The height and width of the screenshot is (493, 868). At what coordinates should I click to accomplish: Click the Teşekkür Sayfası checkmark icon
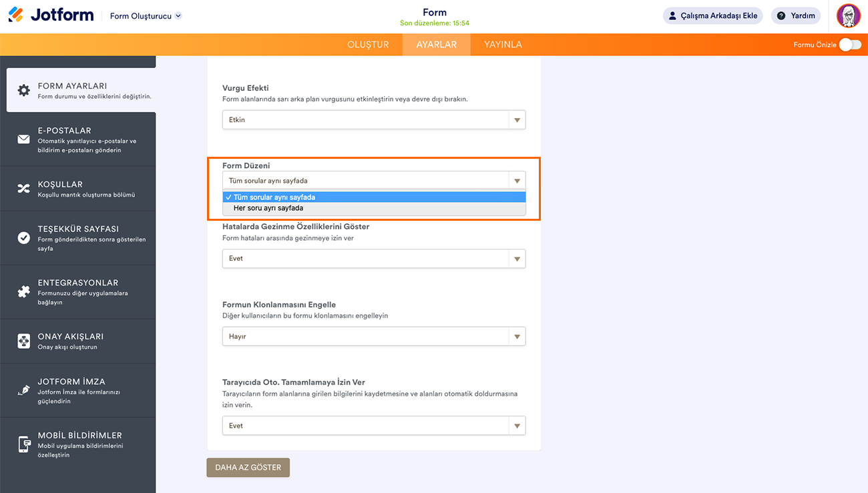24,237
